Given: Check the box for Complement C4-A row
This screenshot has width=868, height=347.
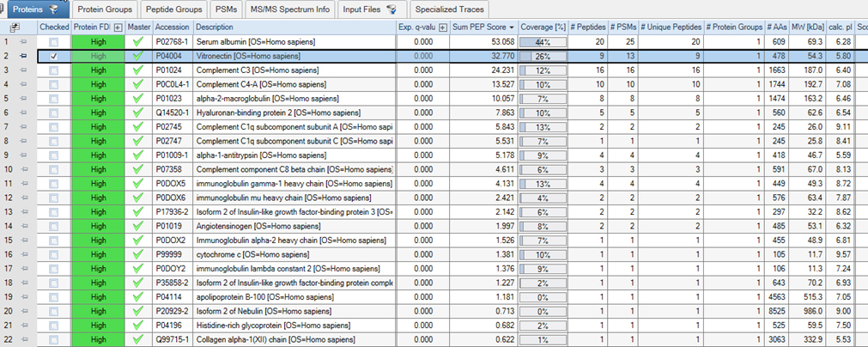Looking at the screenshot, I should (x=54, y=84).
